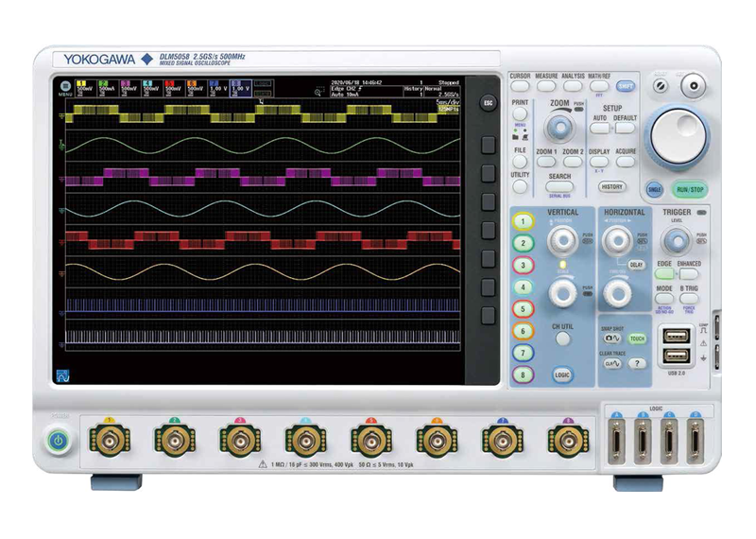Toggle the green TOUCH button
The width and height of the screenshot is (756, 539).
[637, 339]
